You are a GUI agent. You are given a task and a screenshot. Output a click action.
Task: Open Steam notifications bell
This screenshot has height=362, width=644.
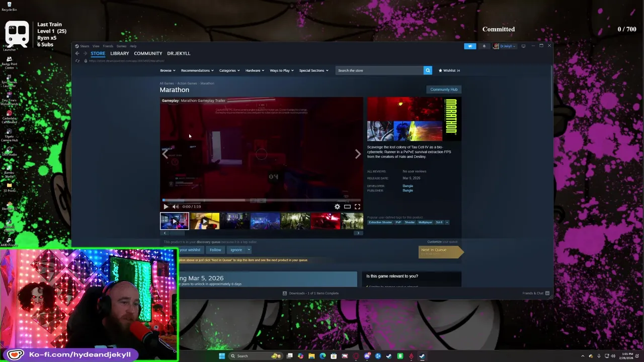pos(484,46)
